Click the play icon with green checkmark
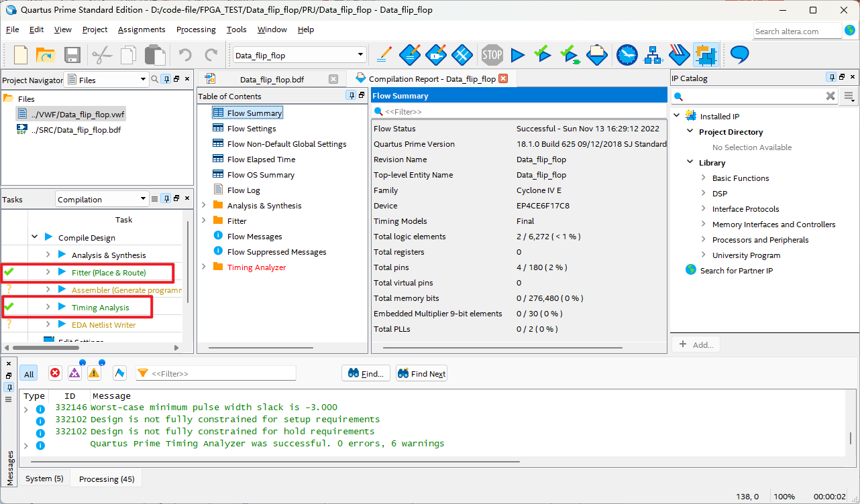The height and width of the screenshot is (504, 860). coord(542,54)
